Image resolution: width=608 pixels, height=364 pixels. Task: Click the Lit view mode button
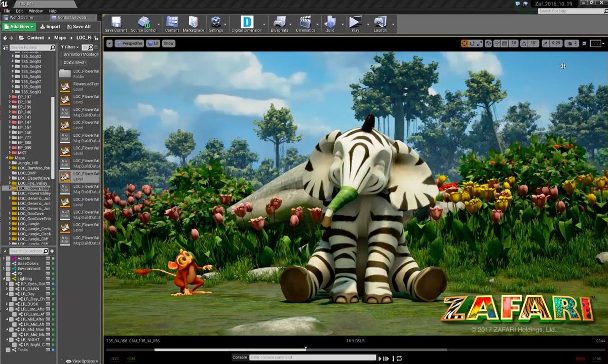click(x=153, y=44)
